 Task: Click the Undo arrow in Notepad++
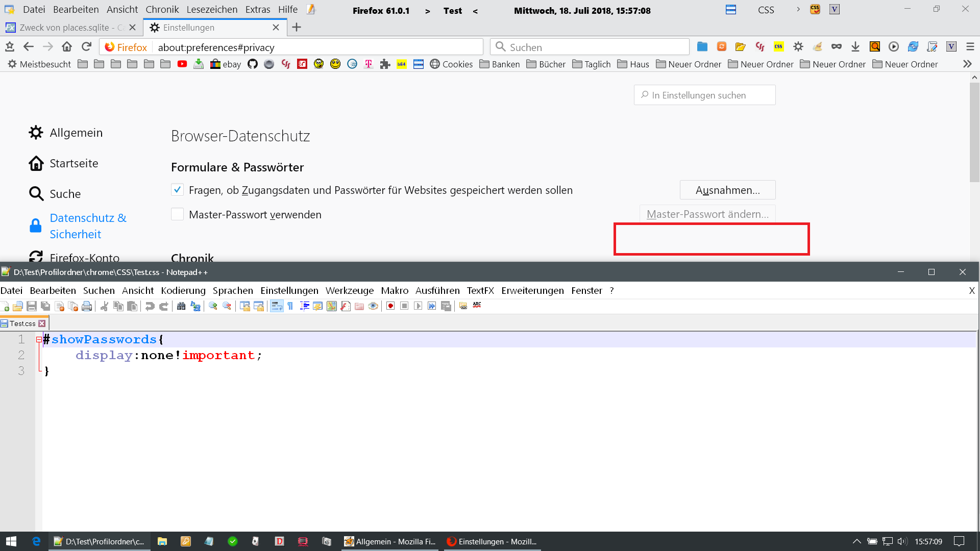tap(150, 306)
